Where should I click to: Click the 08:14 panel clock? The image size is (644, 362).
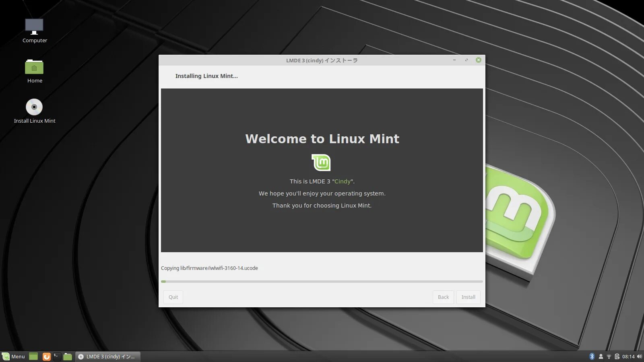coord(628,356)
